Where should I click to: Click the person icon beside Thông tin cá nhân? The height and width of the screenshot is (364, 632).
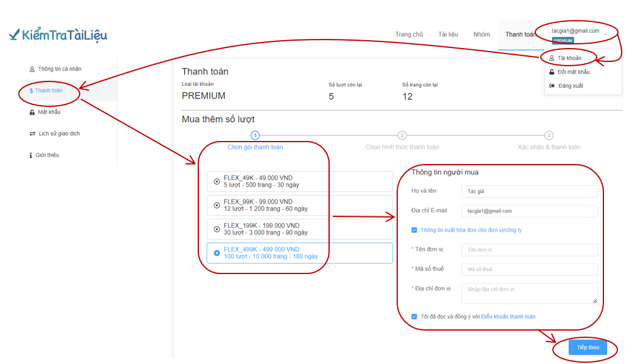[32, 69]
